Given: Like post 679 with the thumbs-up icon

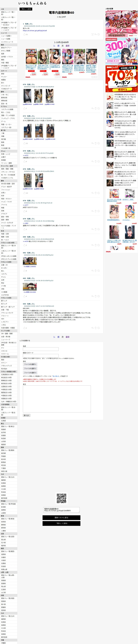Looking at the screenshot, I should pos(24,229).
